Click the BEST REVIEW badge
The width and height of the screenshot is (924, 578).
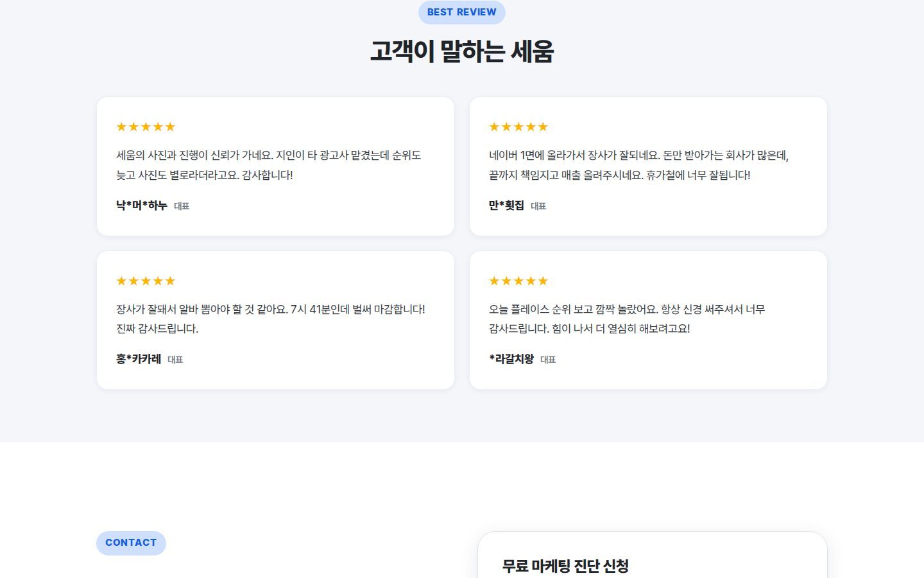point(461,12)
